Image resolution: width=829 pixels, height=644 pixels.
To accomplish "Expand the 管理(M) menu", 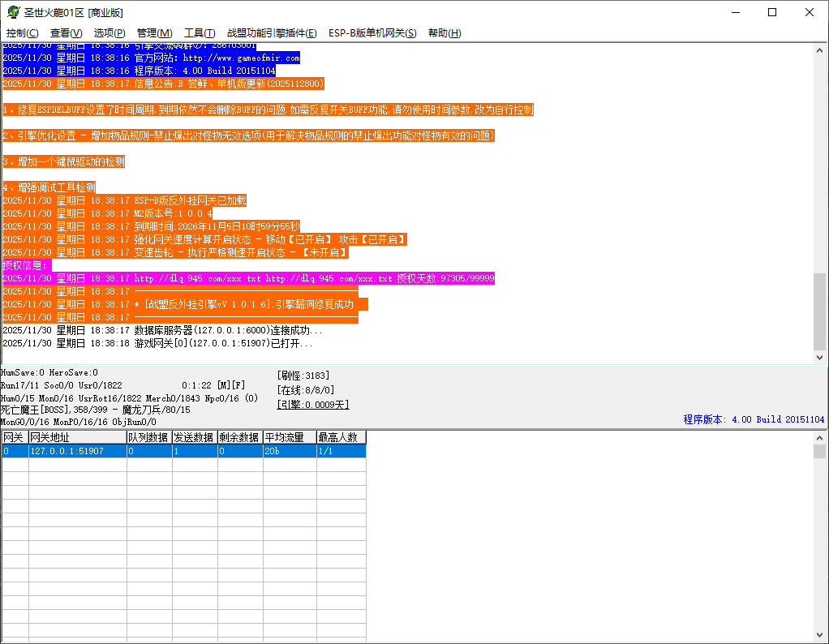I will click(x=154, y=33).
